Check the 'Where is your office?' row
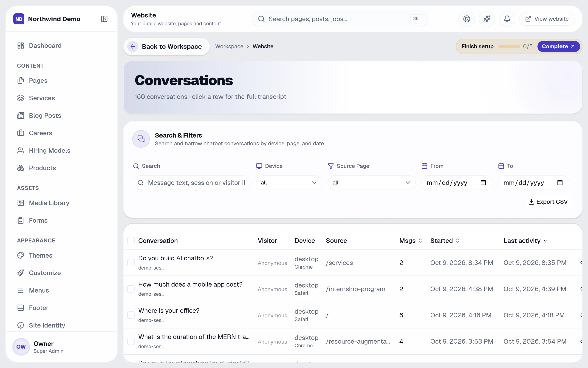588x368 pixels. pos(131,315)
